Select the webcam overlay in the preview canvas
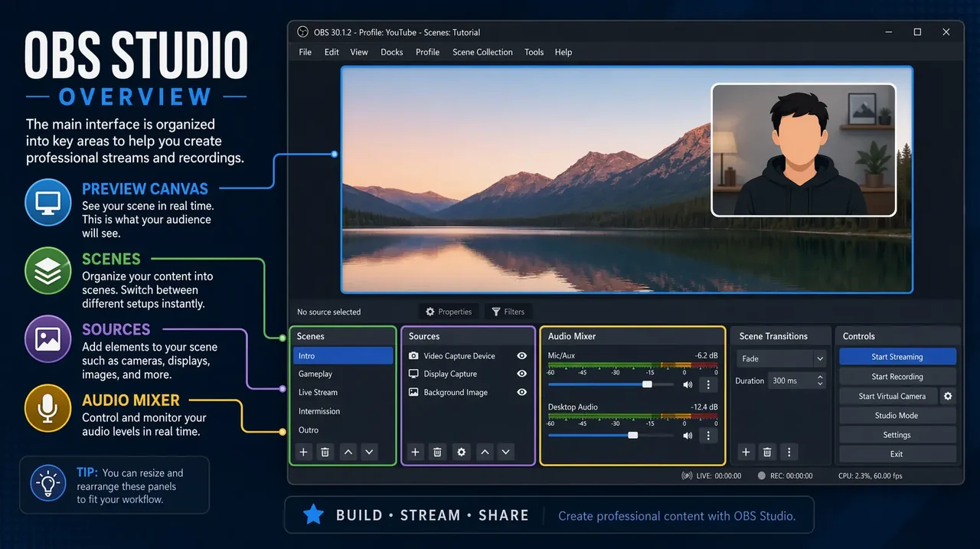 803,150
